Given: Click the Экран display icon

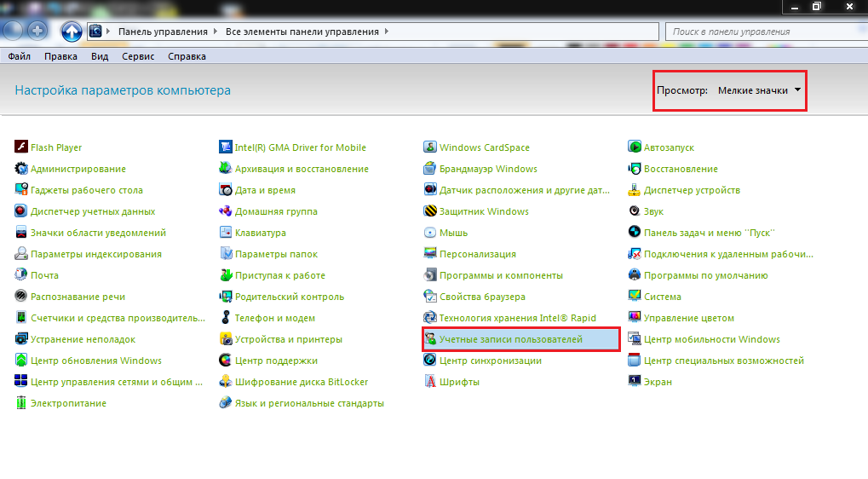Looking at the screenshot, I should pyautogui.click(x=635, y=382).
